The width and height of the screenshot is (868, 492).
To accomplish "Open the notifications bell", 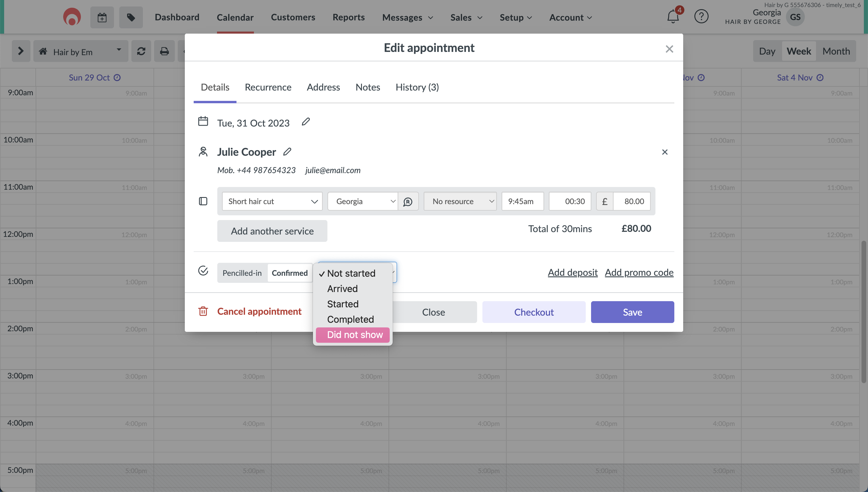I will pyautogui.click(x=673, y=17).
